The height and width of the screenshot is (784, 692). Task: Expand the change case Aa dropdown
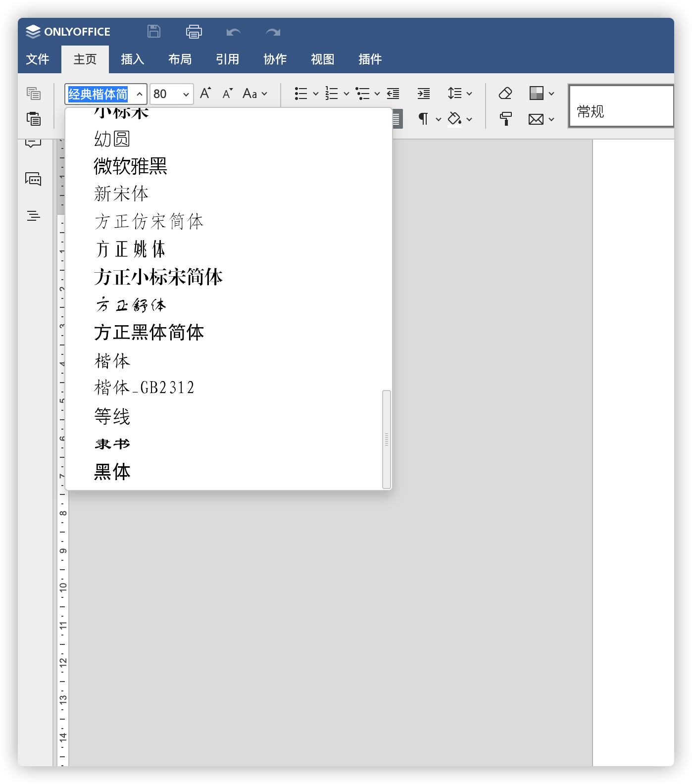tap(255, 94)
